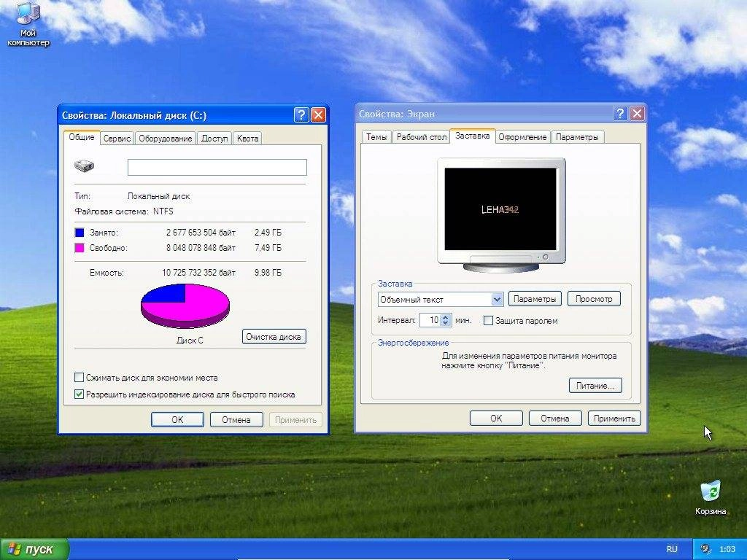Open the My Computer desktop icon
The height and width of the screenshot is (560, 747).
(28, 25)
